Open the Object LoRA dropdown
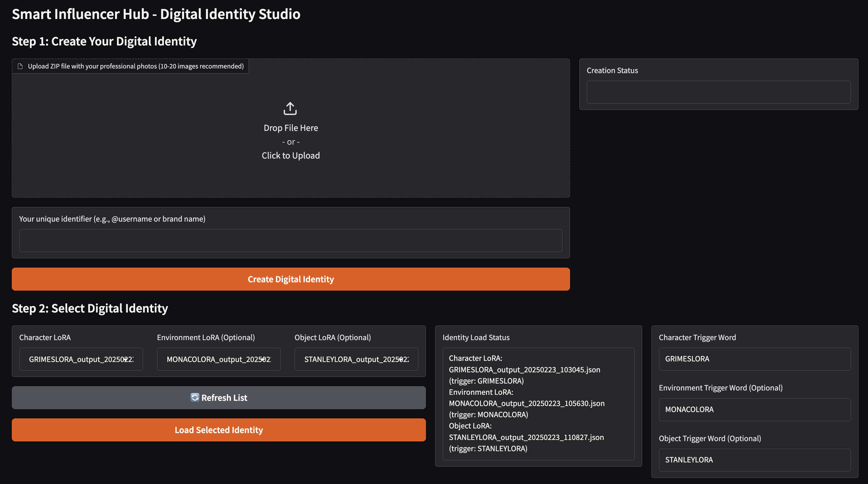The image size is (868, 484). point(401,359)
